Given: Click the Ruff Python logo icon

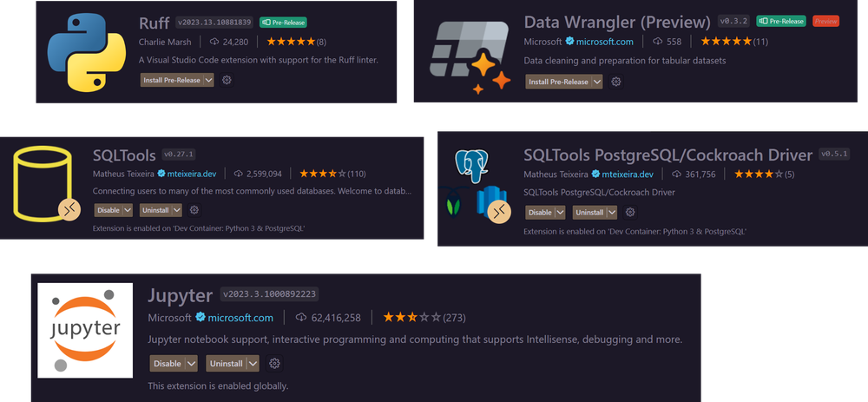Looking at the screenshot, I should coord(85,51).
